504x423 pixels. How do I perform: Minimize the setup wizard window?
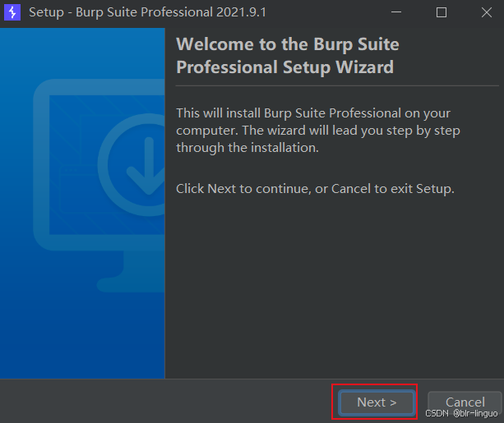[x=396, y=12]
